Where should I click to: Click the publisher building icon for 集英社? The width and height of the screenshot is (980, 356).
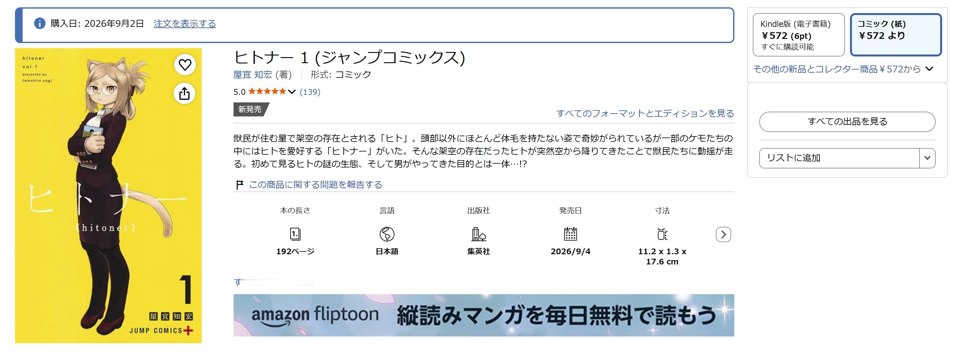[x=479, y=234]
